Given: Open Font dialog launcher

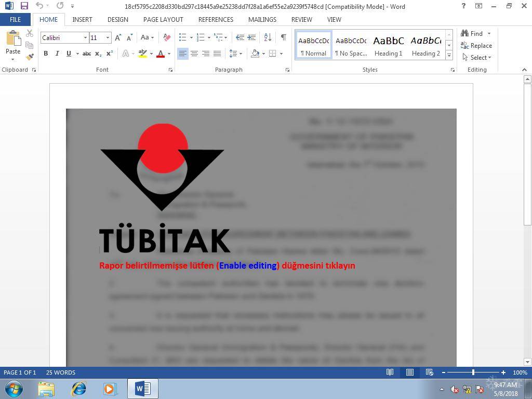Looking at the screenshot, I should [x=170, y=70].
